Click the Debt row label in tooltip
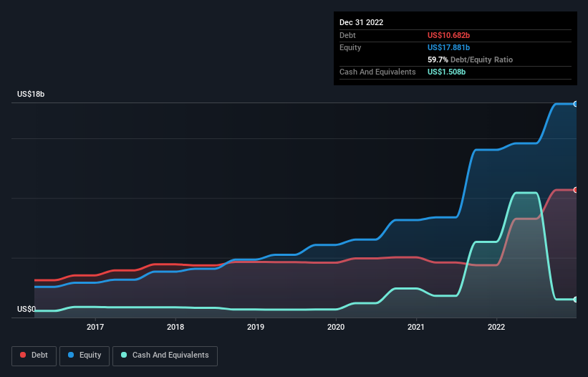 (x=347, y=35)
